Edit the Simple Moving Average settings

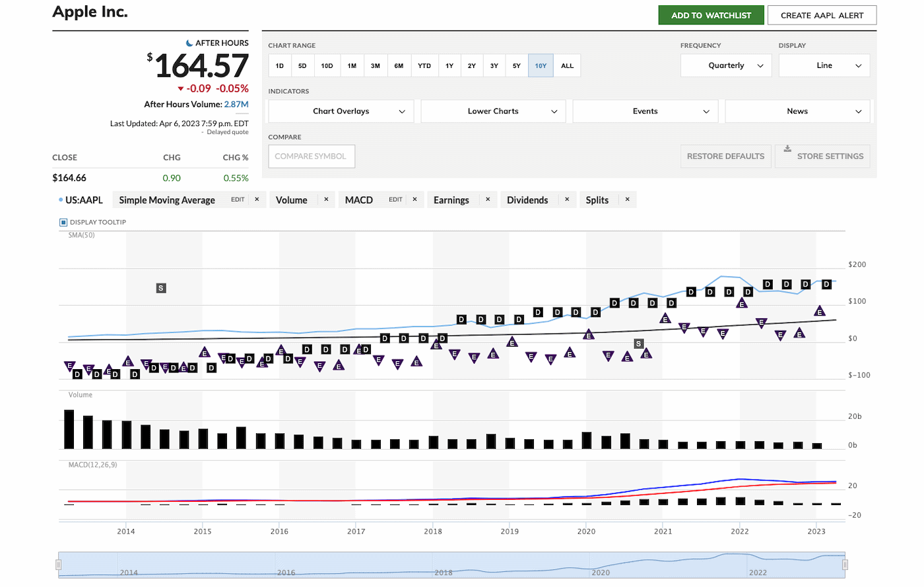238,199
